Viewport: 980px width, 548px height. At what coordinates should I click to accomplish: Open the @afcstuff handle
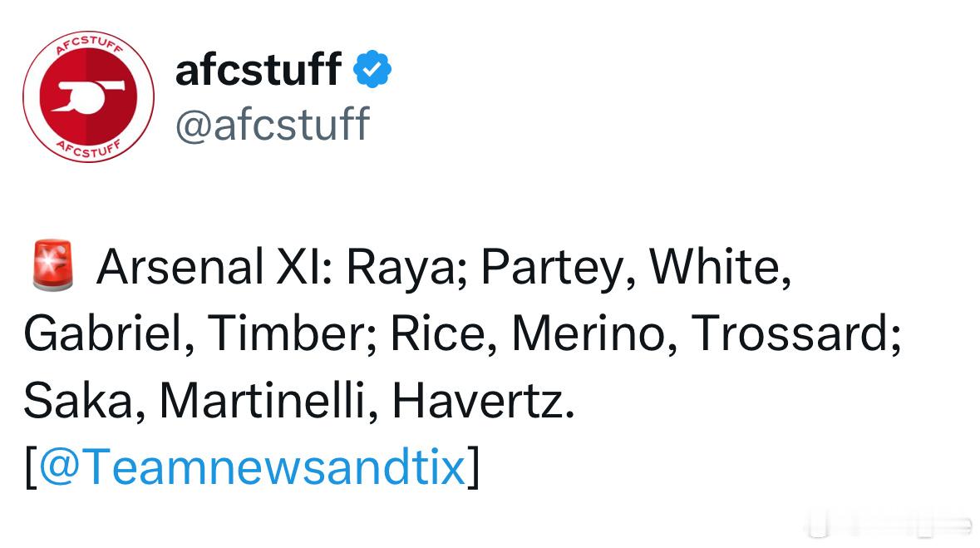pyautogui.click(x=273, y=125)
